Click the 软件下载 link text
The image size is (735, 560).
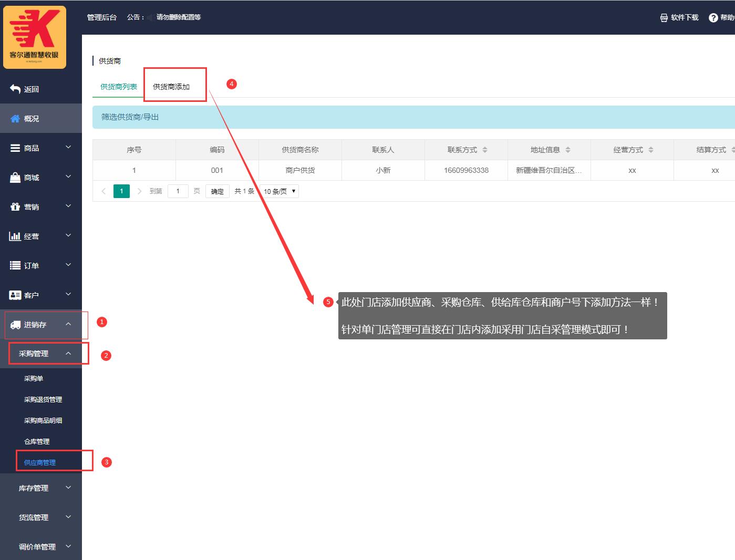pyautogui.click(x=685, y=18)
